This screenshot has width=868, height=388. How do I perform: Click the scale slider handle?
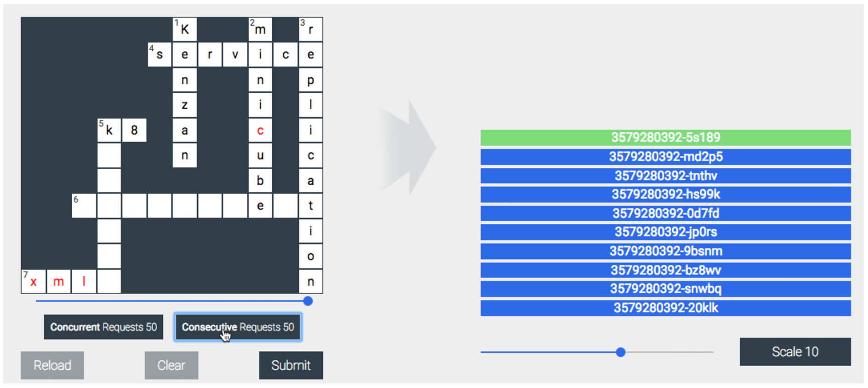(x=621, y=352)
